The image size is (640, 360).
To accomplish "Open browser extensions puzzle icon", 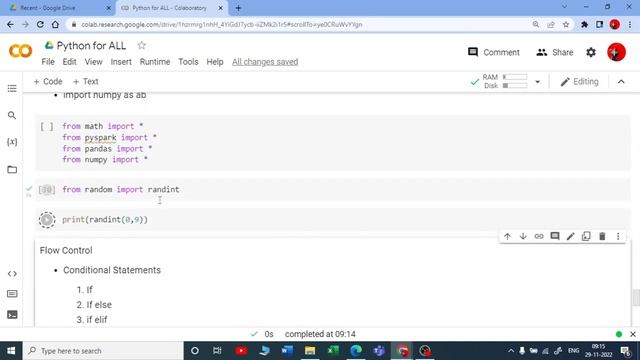I will pyautogui.click(x=584, y=24).
